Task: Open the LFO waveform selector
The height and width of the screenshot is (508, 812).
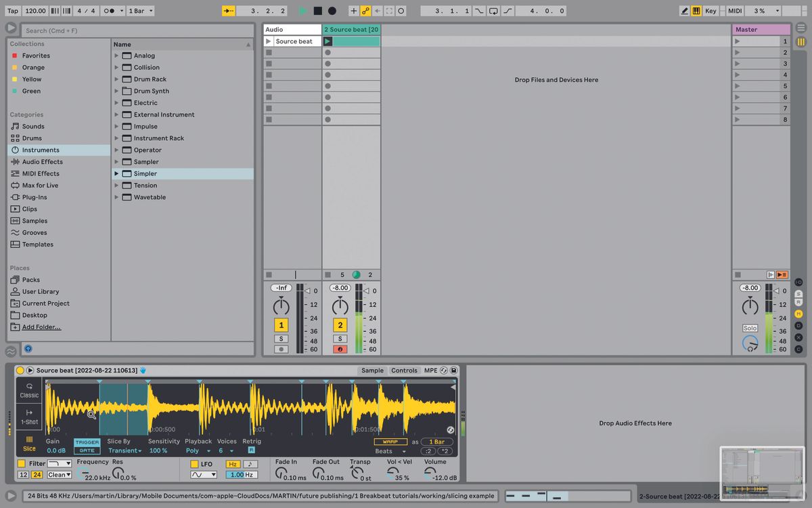Action: pyautogui.click(x=203, y=474)
